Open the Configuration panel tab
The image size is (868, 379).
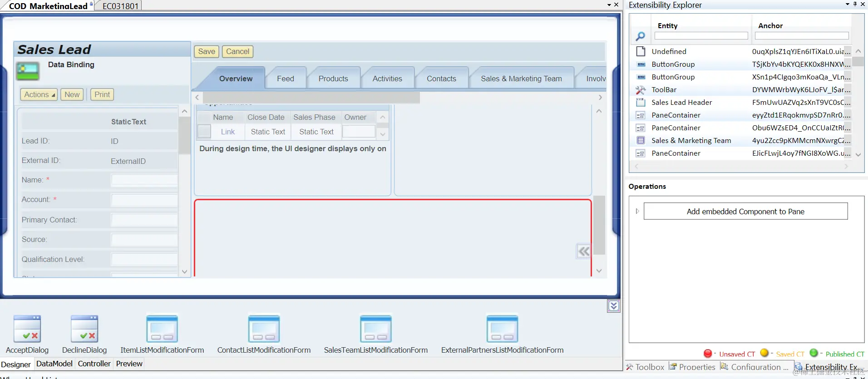tap(755, 367)
